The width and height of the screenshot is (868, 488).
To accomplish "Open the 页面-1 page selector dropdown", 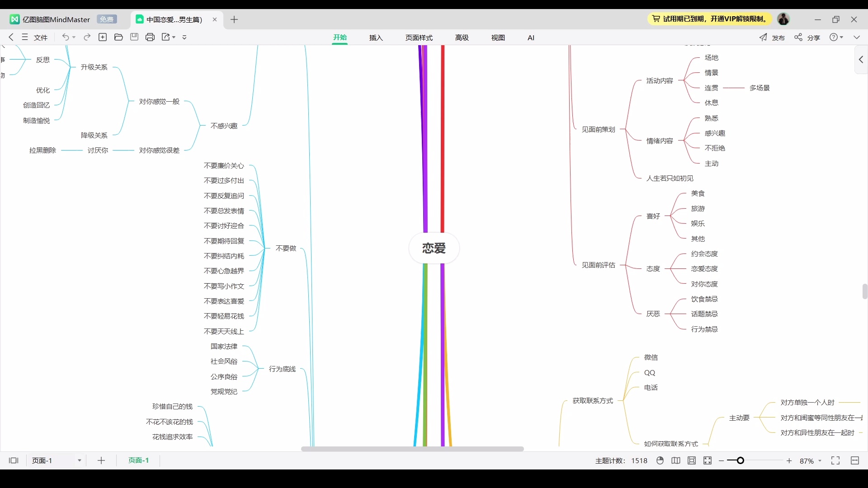I will tap(79, 460).
